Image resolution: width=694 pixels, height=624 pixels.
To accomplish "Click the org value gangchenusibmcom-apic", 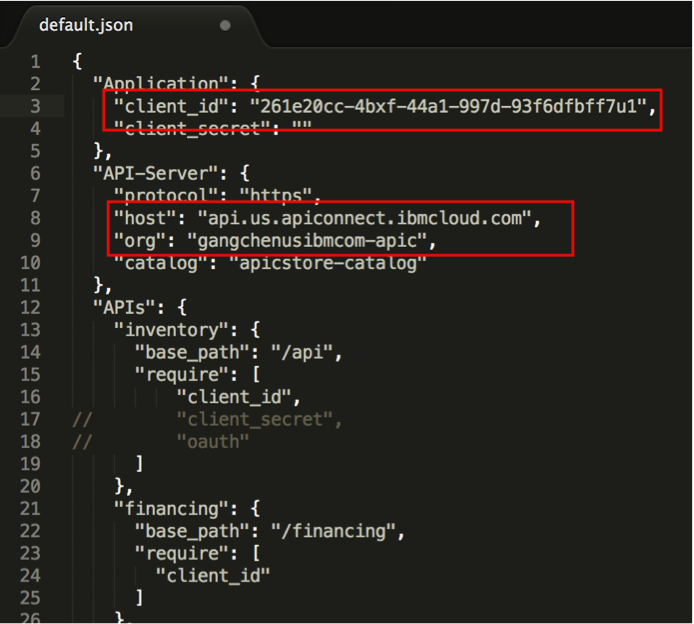I will click(x=308, y=241).
